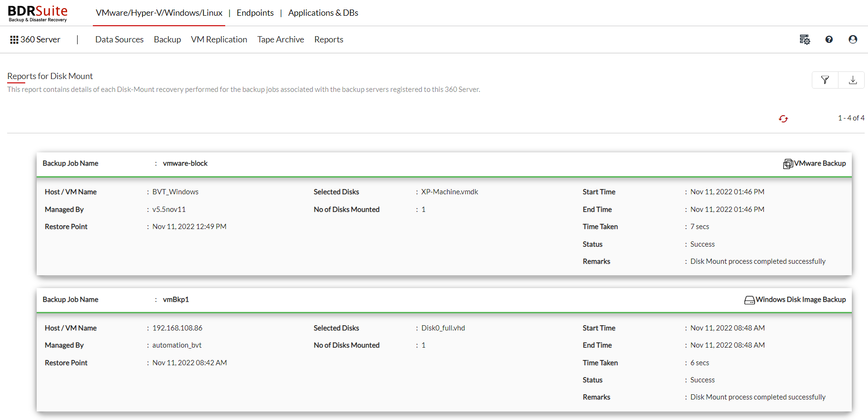
Task: Click vmBkp1 remarks completion message
Action: 758,397
